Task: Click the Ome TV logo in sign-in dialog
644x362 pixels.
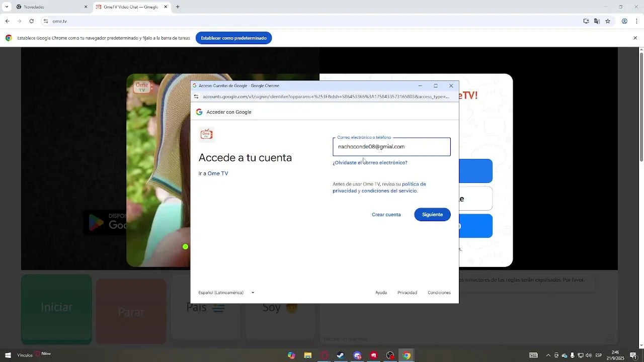Action: 206,134
